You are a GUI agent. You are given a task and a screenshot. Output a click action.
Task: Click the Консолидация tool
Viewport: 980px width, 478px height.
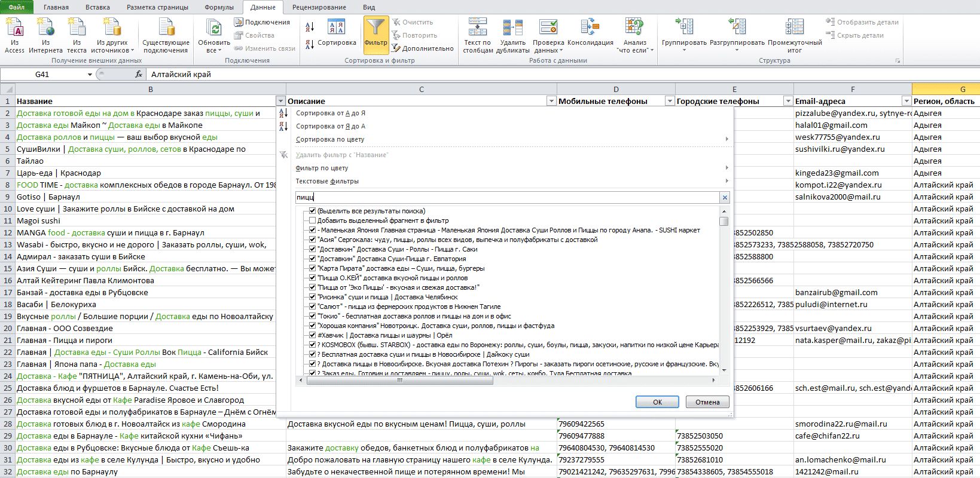click(x=590, y=32)
